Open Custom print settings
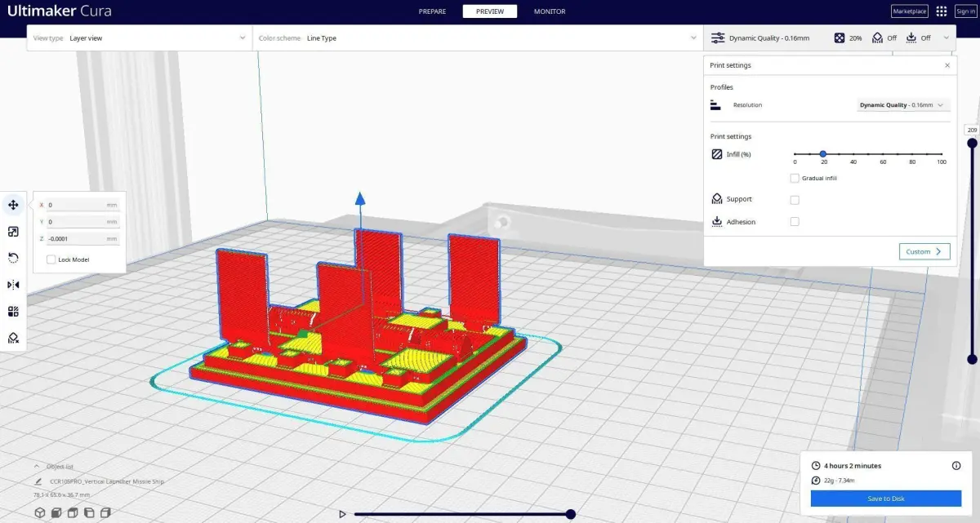 coord(924,251)
